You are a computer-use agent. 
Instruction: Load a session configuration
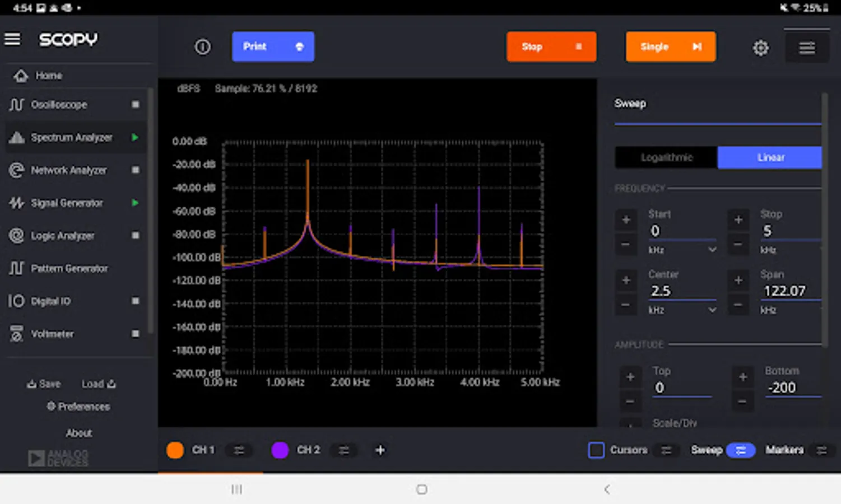tap(99, 384)
